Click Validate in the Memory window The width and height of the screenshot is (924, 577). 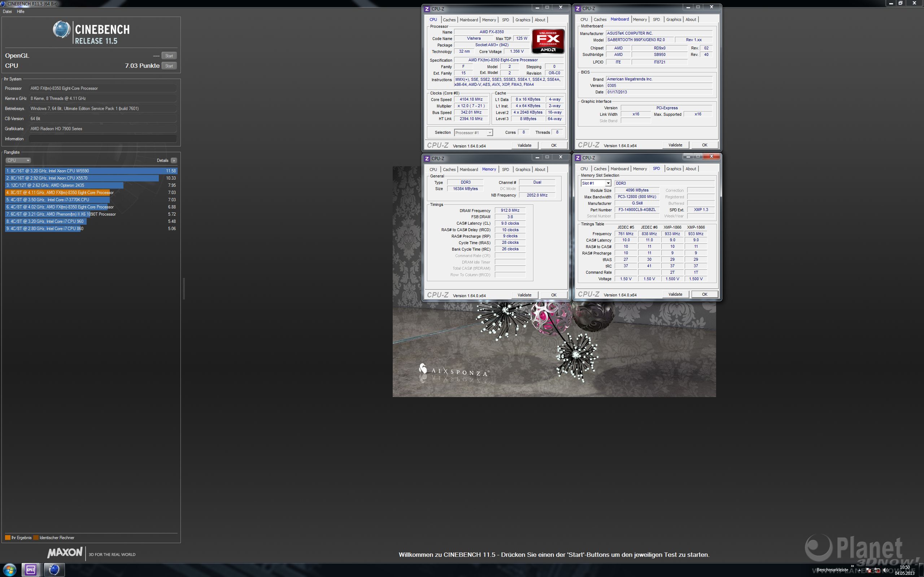[524, 295]
